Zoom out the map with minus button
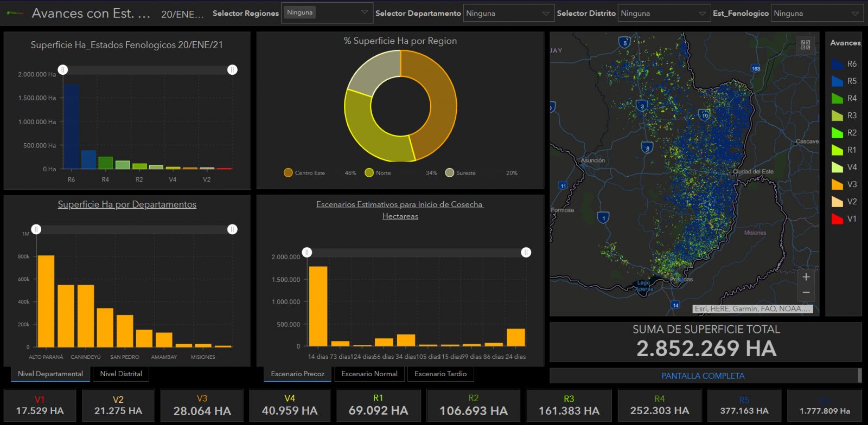868x425 pixels. (x=806, y=293)
